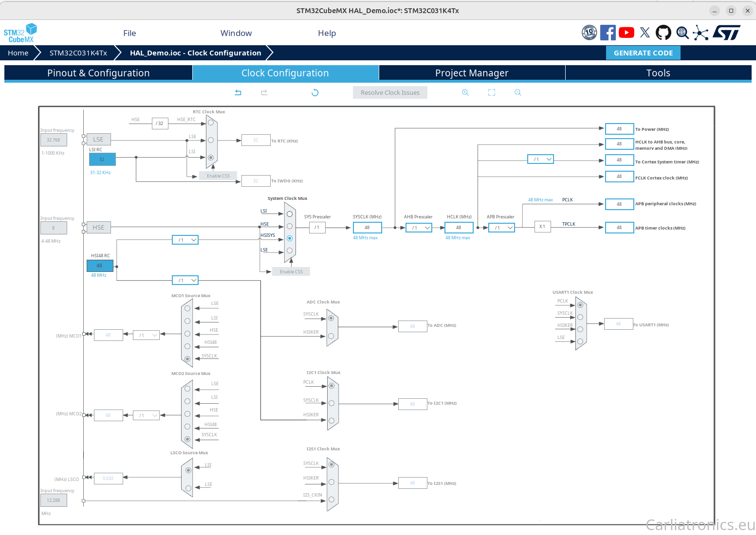Open the YouTube icon link
Viewport: 756px width, 535px height.
coord(627,33)
